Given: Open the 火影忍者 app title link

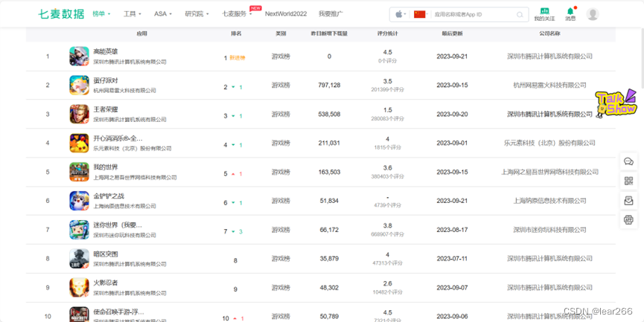Looking at the screenshot, I should click(x=106, y=283).
